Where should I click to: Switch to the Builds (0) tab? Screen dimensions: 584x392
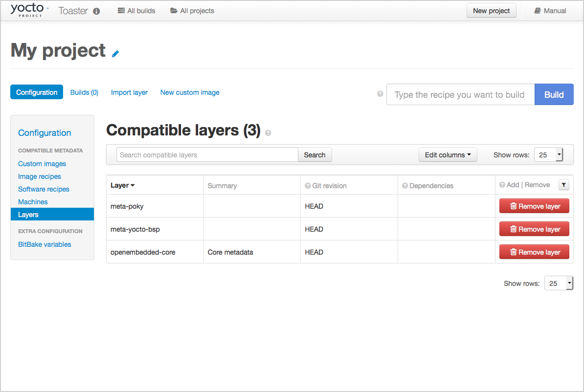click(84, 92)
